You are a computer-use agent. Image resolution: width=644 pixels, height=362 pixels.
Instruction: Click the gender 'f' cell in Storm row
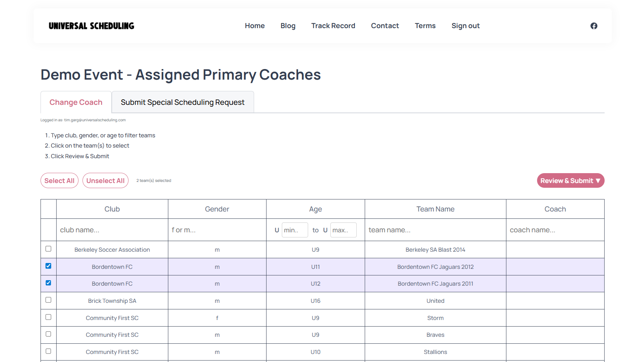click(217, 318)
